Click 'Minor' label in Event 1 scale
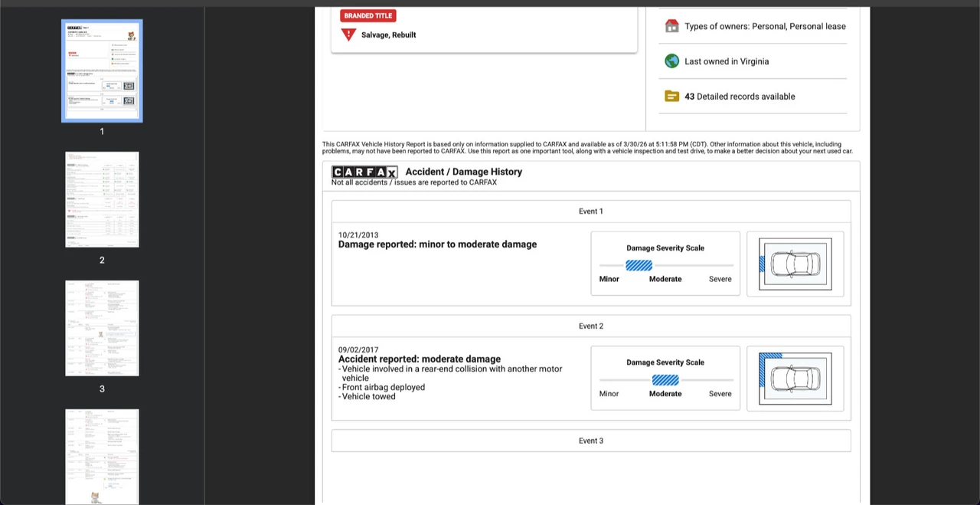This screenshot has width=980, height=505. (x=609, y=279)
